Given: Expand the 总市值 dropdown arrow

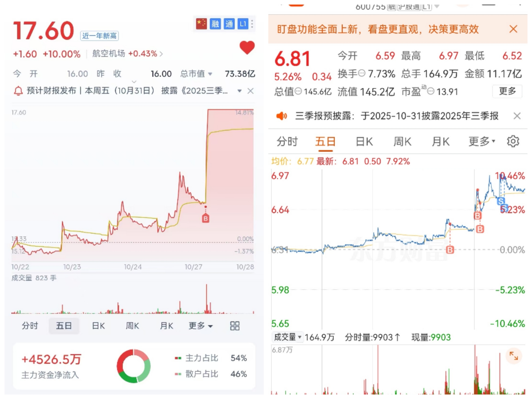Looking at the screenshot, I should pyautogui.click(x=210, y=74).
